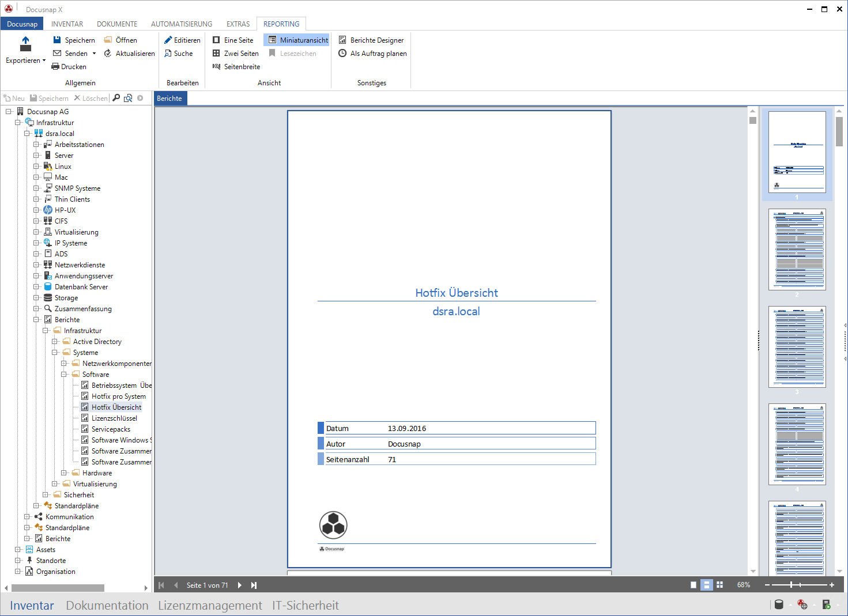Open the Docusnap main tab
This screenshot has height=616, width=848.
pos(22,24)
